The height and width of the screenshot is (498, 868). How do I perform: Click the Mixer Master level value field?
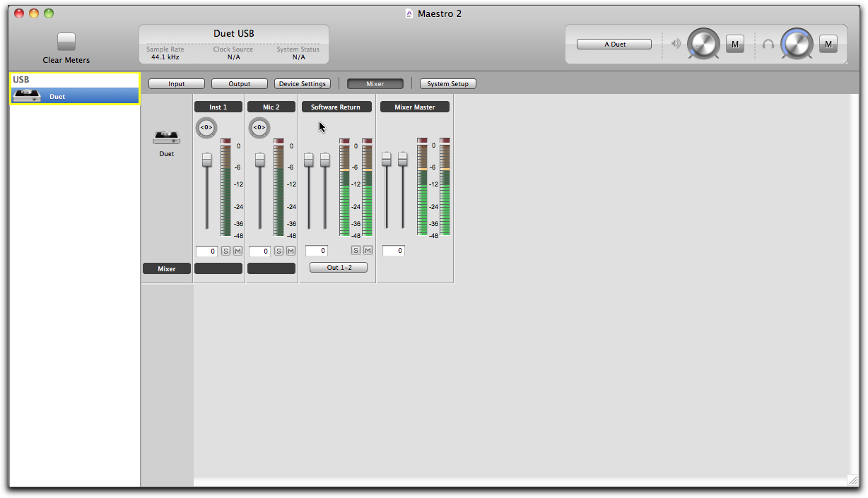click(394, 251)
